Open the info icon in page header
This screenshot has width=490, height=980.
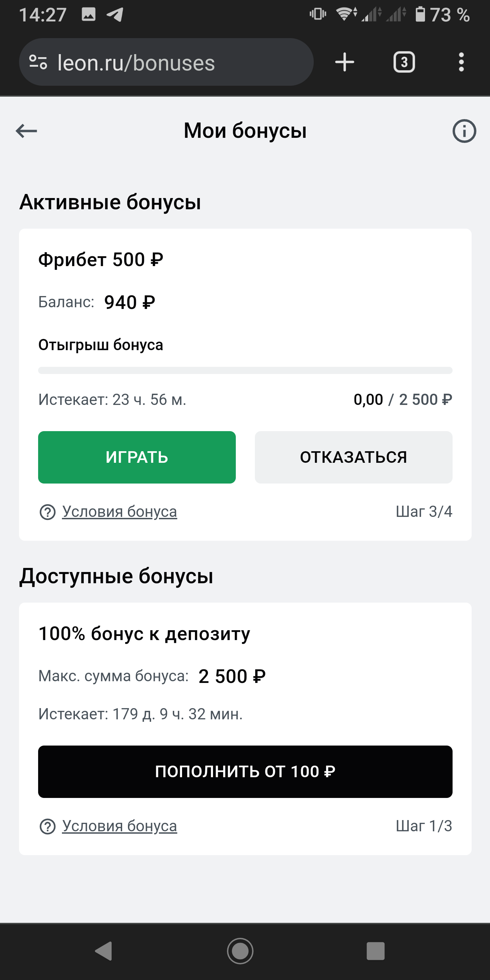[464, 131]
